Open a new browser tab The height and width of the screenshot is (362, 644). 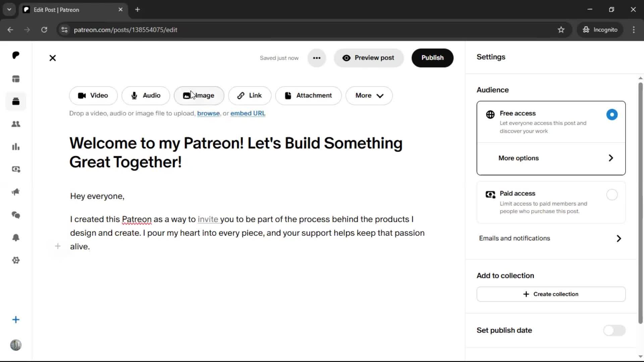[138, 10]
